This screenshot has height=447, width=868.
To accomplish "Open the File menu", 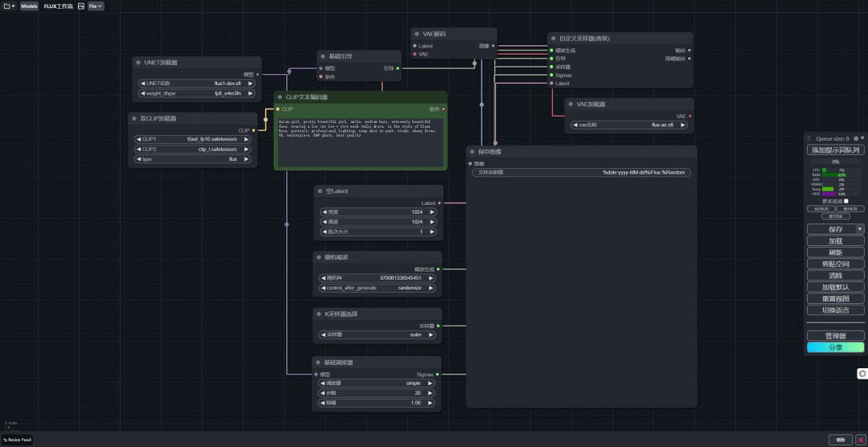I will pyautogui.click(x=95, y=6).
